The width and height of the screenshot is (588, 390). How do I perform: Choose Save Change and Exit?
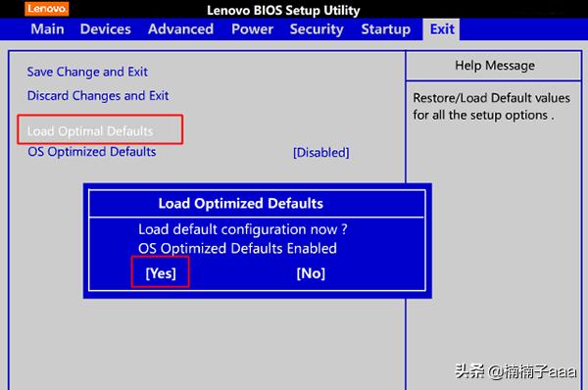click(87, 72)
